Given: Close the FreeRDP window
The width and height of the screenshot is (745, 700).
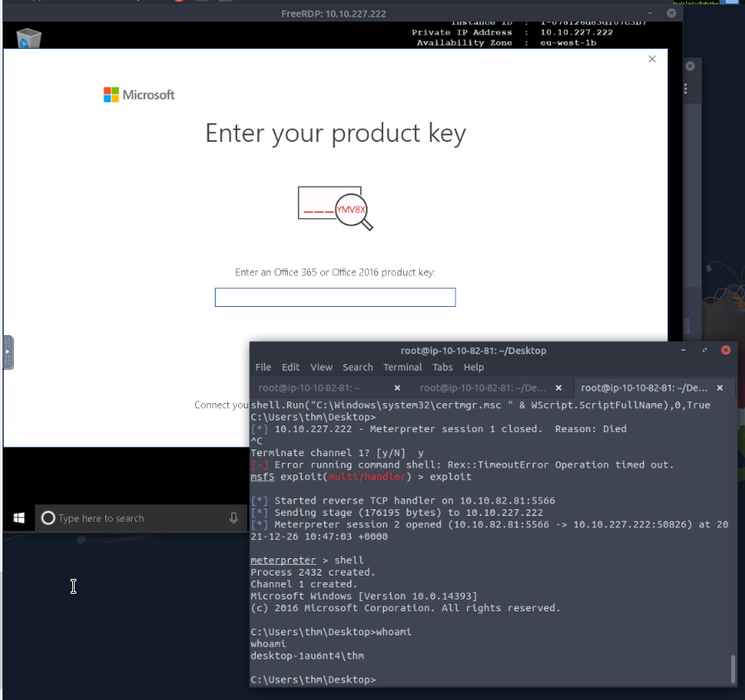Looking at the screenshot, I should pos(671,13).
